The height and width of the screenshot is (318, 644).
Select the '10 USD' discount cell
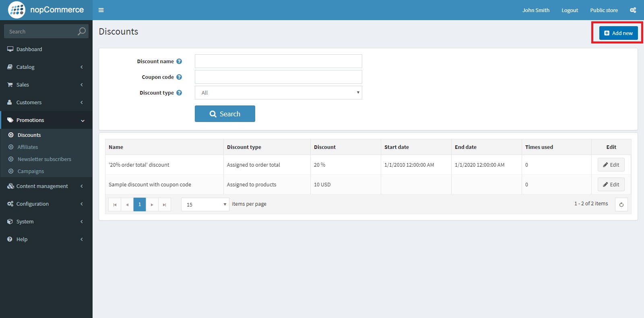coord(346,184)
